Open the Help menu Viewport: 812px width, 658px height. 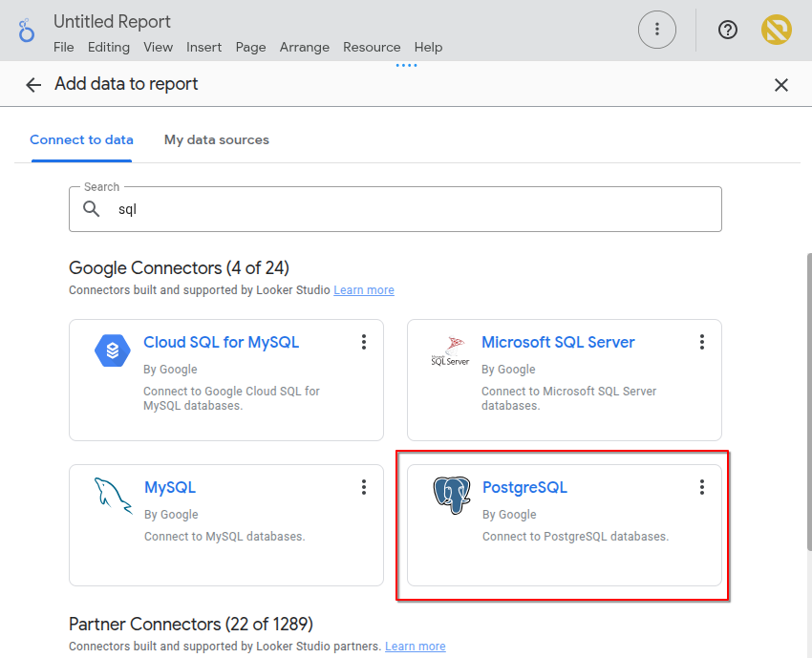click(428, 47)
